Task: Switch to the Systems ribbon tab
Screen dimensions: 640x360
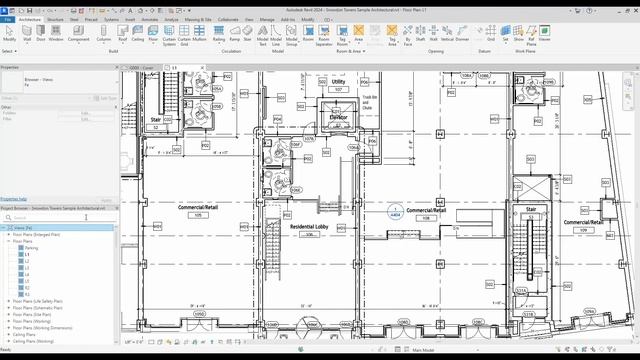Action: 111,19
